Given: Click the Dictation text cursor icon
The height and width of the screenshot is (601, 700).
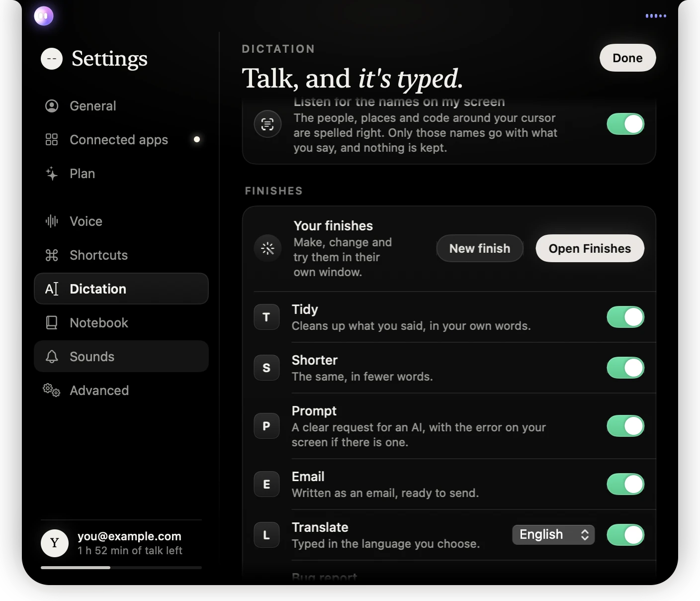Looking at the screenshot, I should click(52, 289).
